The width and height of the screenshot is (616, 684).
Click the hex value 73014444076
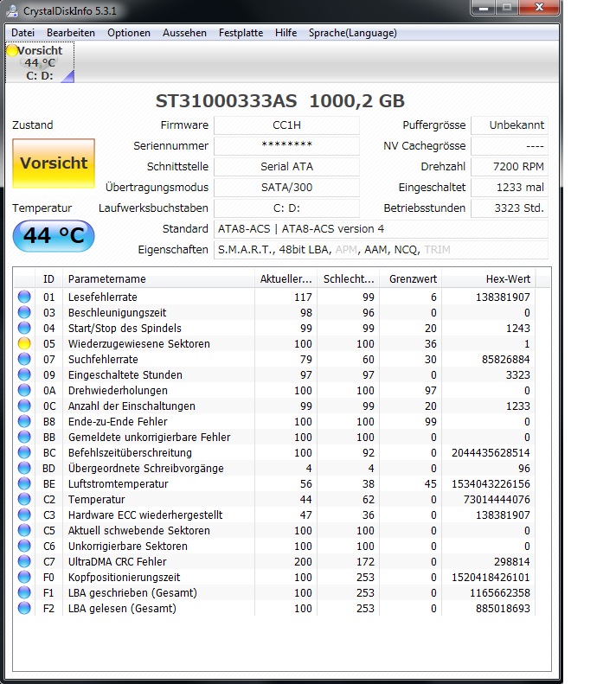pos(497,500)
